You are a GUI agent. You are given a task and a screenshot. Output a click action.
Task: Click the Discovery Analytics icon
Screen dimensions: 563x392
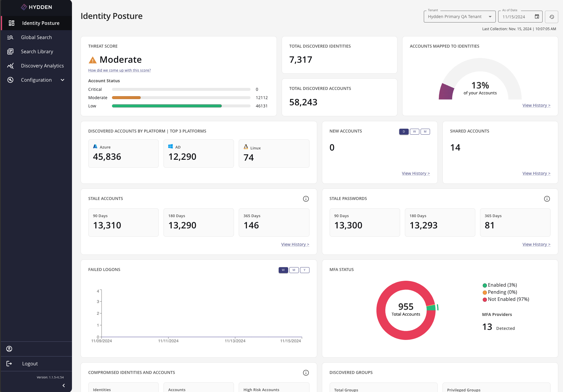click(x=10, y=66)
